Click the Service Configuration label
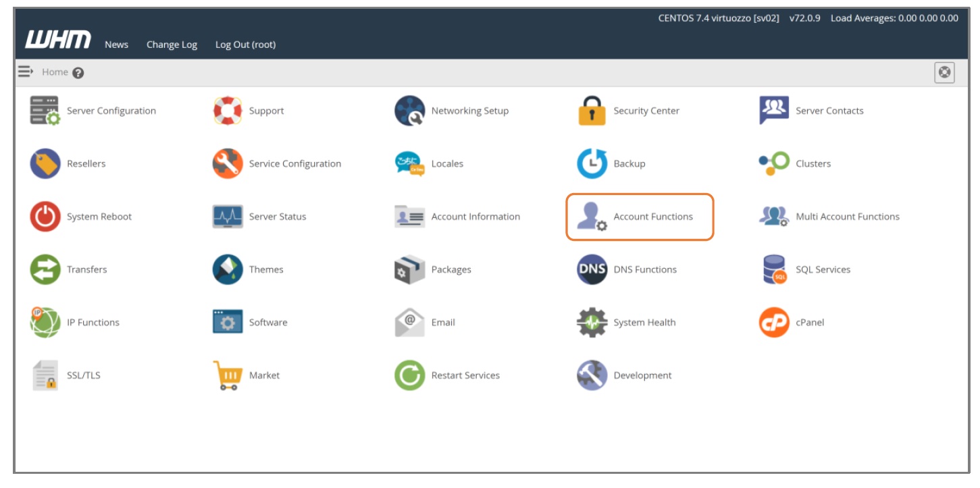Image resolution: width=980 pixels, height=488 pixels. coord(295,163)
